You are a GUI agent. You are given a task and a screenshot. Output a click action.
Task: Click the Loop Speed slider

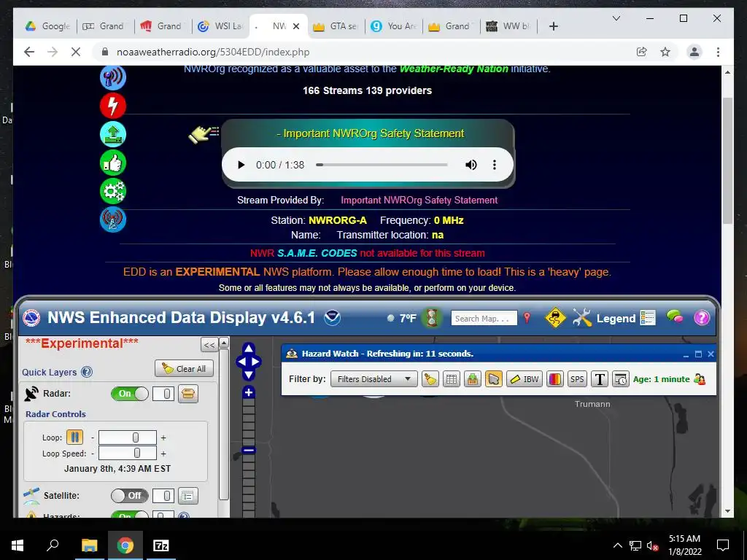coord(127,454)
